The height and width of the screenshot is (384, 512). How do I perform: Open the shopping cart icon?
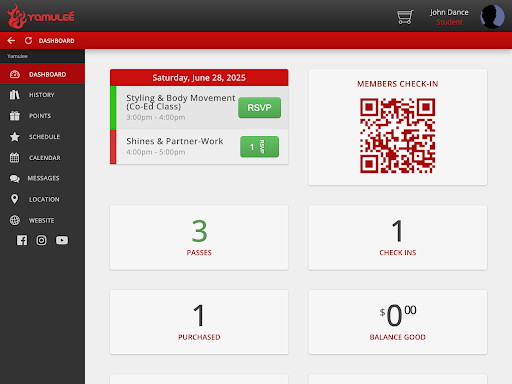tap(405, 17)
